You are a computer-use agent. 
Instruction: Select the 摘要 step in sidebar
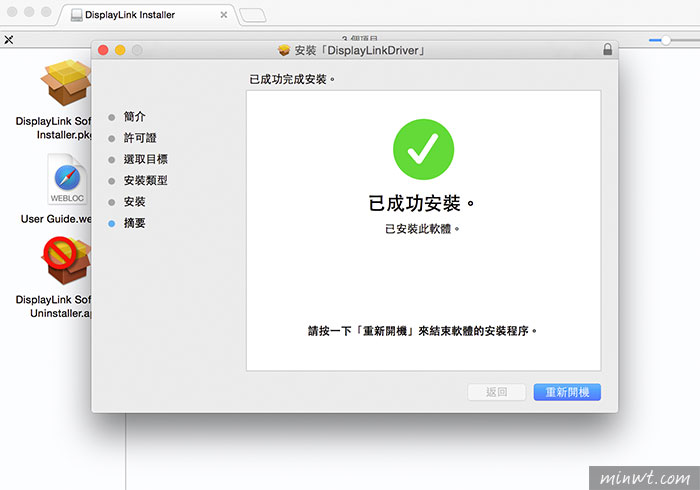[134, 223]
